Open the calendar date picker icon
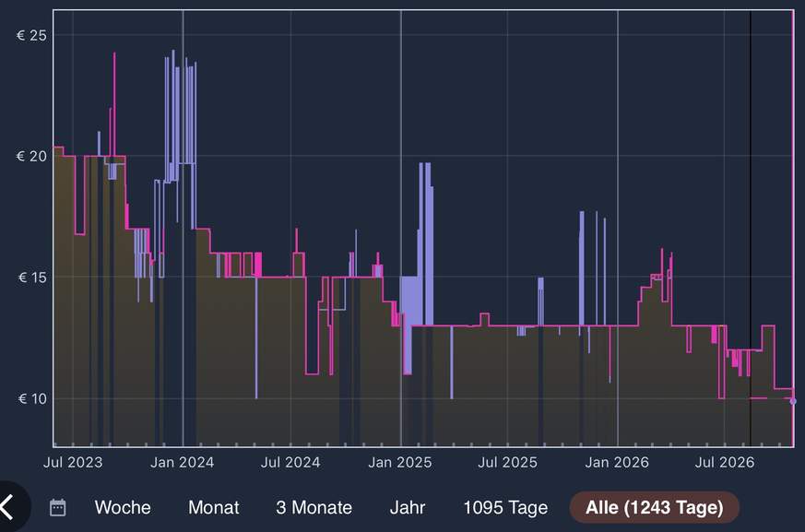805x532 pixels. pyautogui.click(x=57, y=507)
